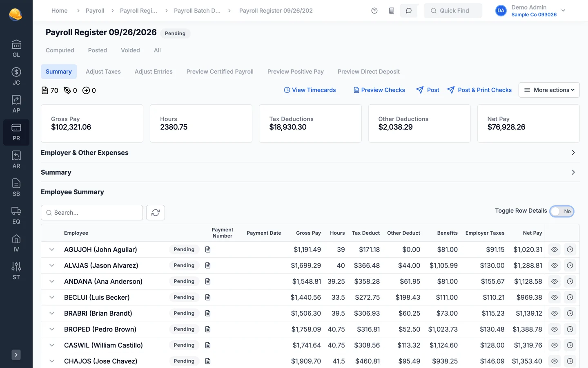Screen dimensions: 588x368
Task: View details eye icon for Jason Alvarez
Action: click(555, 265)
